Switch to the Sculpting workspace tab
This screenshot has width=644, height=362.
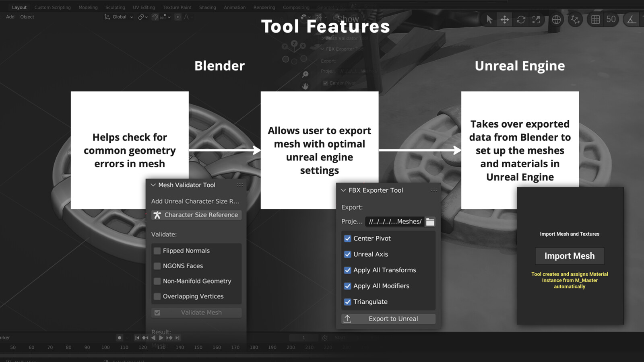click(115, 7)
